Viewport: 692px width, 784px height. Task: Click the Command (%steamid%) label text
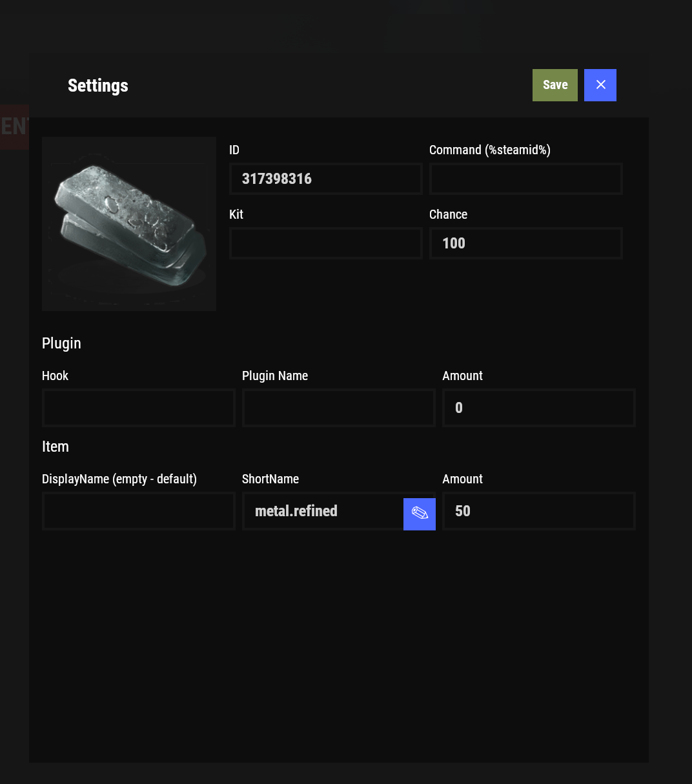[489, 150]
